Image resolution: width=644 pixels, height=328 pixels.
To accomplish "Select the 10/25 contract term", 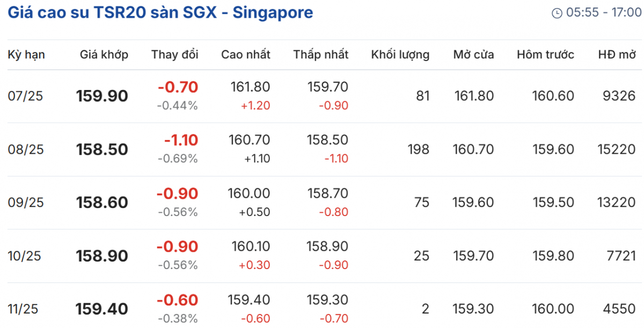I will (x=25, y=256).
